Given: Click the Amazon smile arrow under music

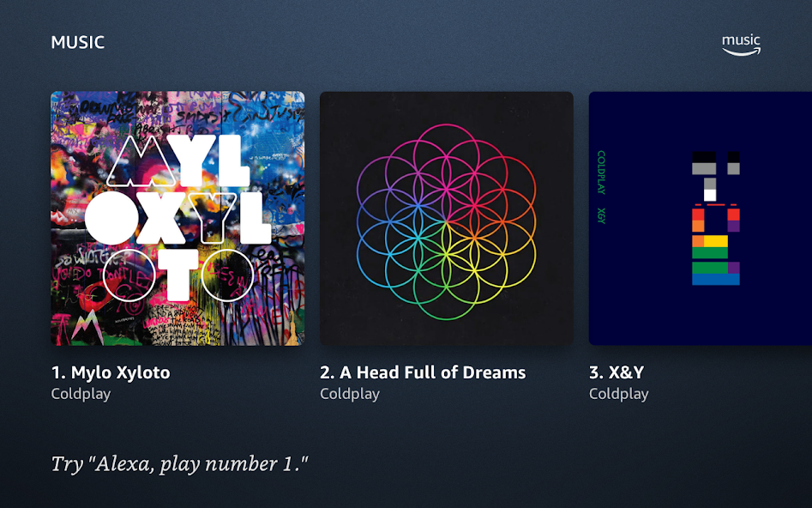Looking at the screenshot, I should click(742, 51).
